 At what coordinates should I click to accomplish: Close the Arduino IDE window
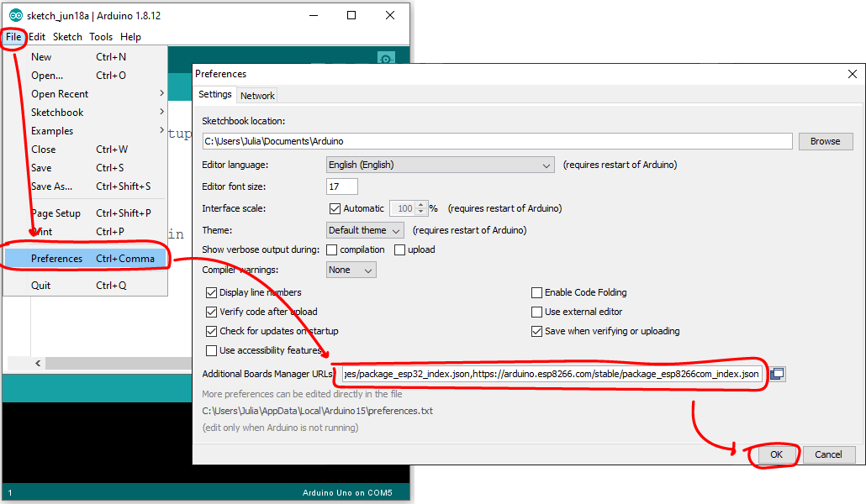pyautogui.click(x=390, y=15)
